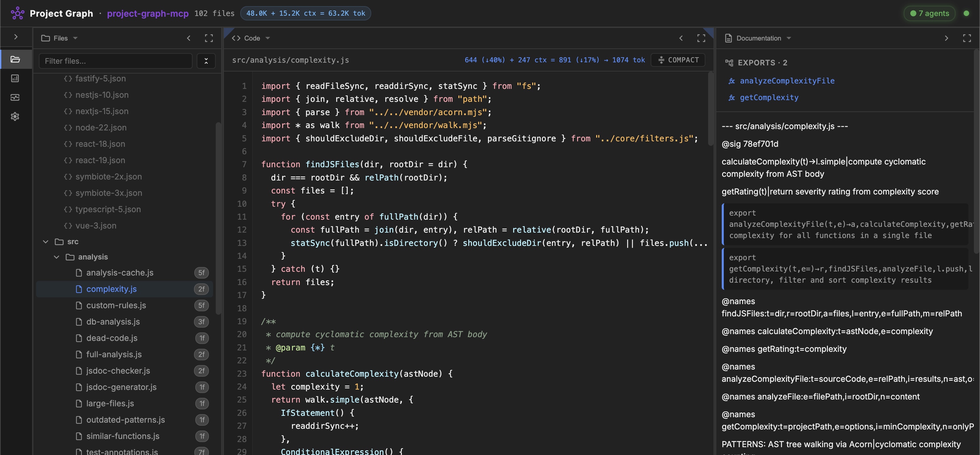Click the '@sig 78ef701d' documentation line

pyautogui.click(x=750, y=144)
